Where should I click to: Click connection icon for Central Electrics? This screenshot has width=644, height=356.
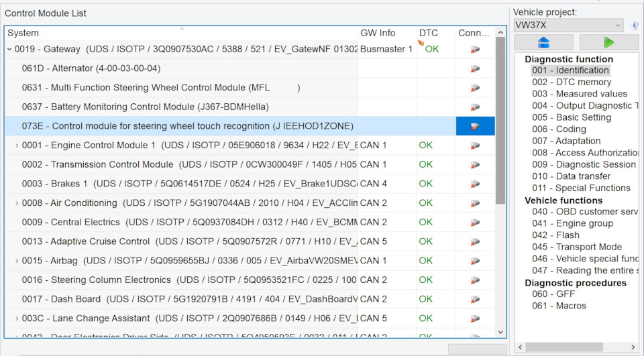pos(475,223)
